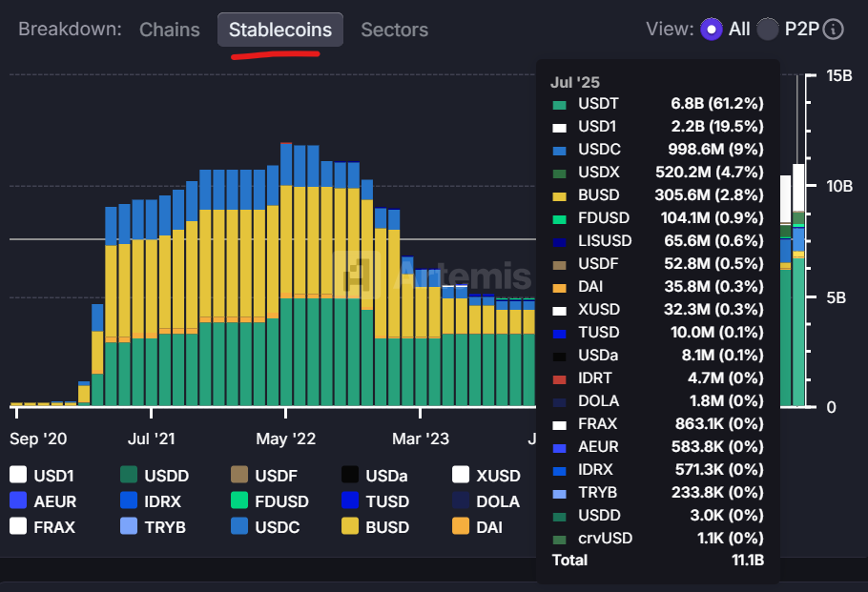Click the info icon beside P2P
Image resolution: width=868 pixels, height=592 pixels.
pos(833,30)
